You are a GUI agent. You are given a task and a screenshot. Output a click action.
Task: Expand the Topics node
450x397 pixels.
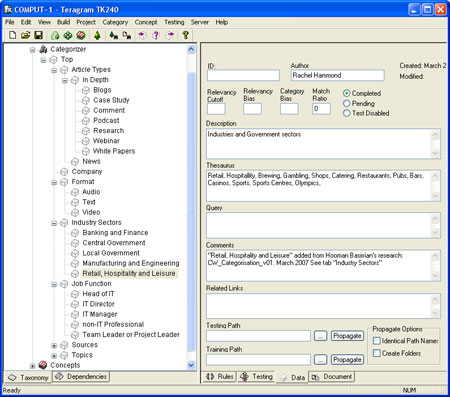click(54, 356)
